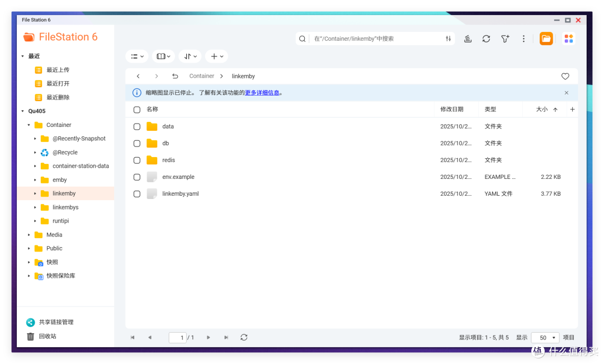The width and height of the screenshot is (604, 364).
Task: Click the search magnifier icon
Action: click(x=303, y=39)
